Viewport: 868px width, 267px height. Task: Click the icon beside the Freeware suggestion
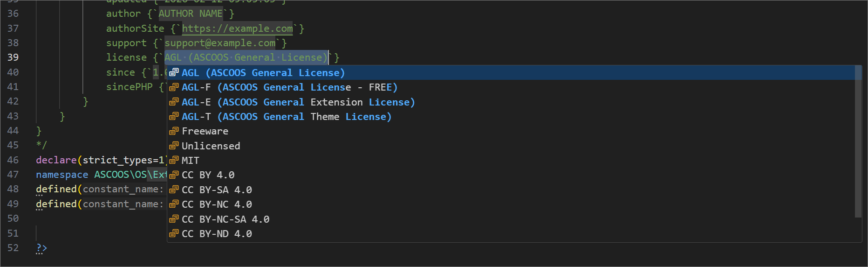(174, 131)
